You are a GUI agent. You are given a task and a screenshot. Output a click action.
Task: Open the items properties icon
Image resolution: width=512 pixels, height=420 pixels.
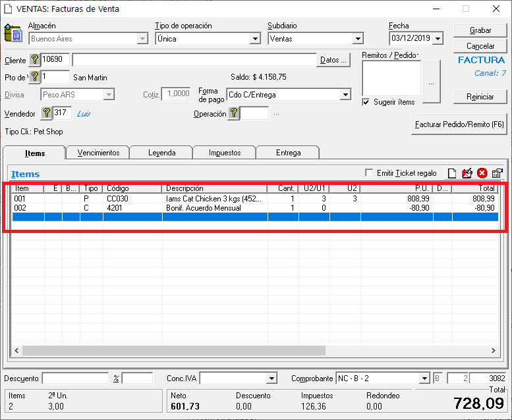point(498,174)
